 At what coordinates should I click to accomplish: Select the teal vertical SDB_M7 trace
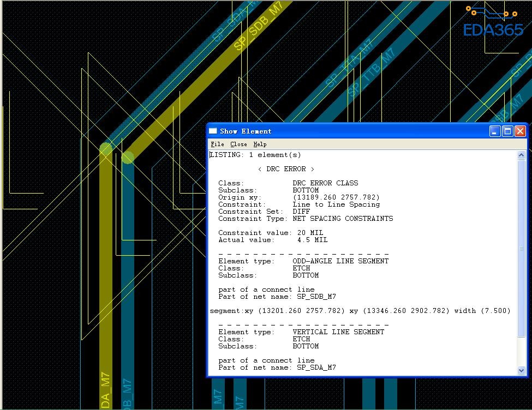(x=127, y=273)
